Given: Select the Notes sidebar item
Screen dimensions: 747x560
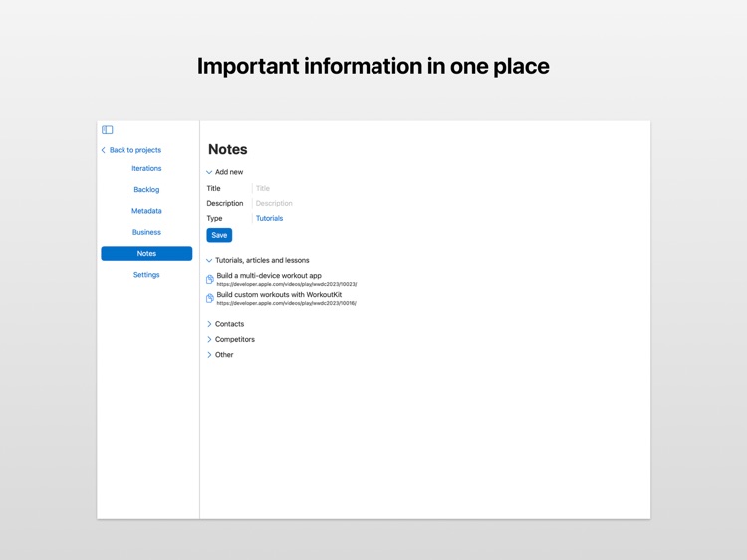Looking at the screenshot, I should click(146, 253).
